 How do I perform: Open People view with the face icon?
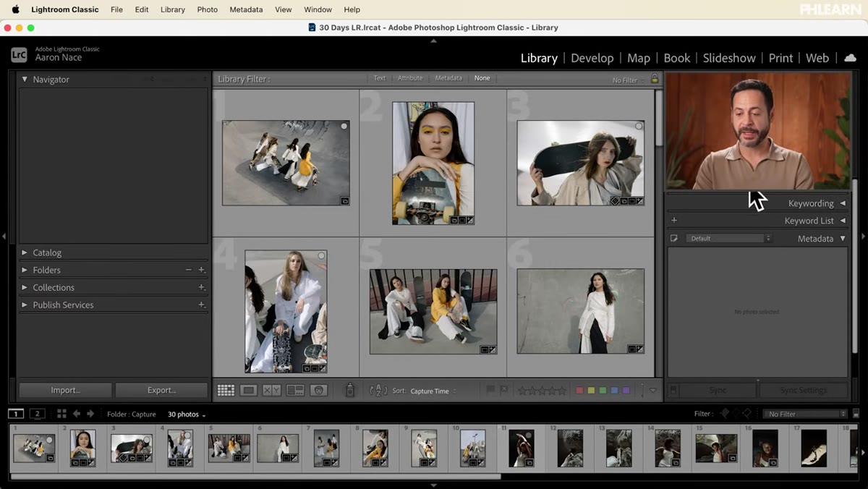tap(318, 391)
